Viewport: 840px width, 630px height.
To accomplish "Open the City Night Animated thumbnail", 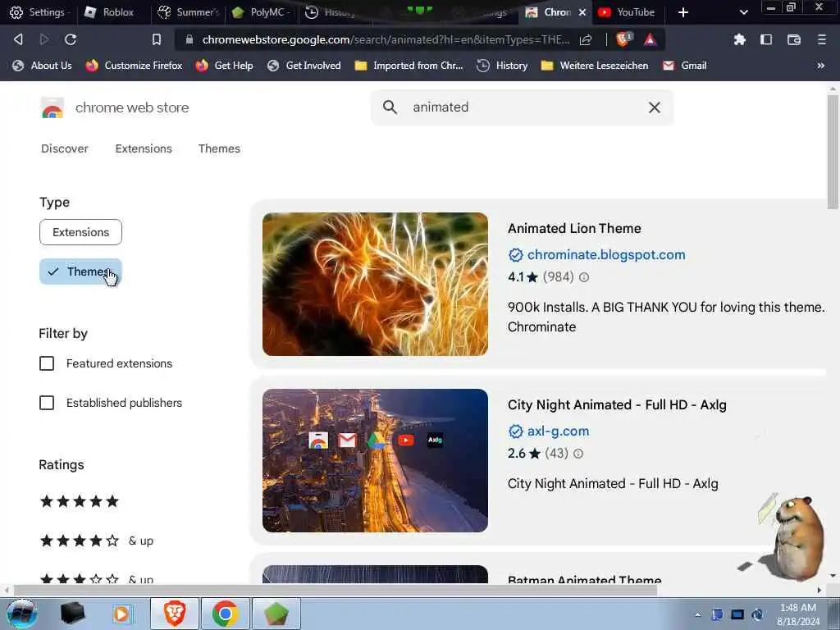I will (x=375, y=461).
